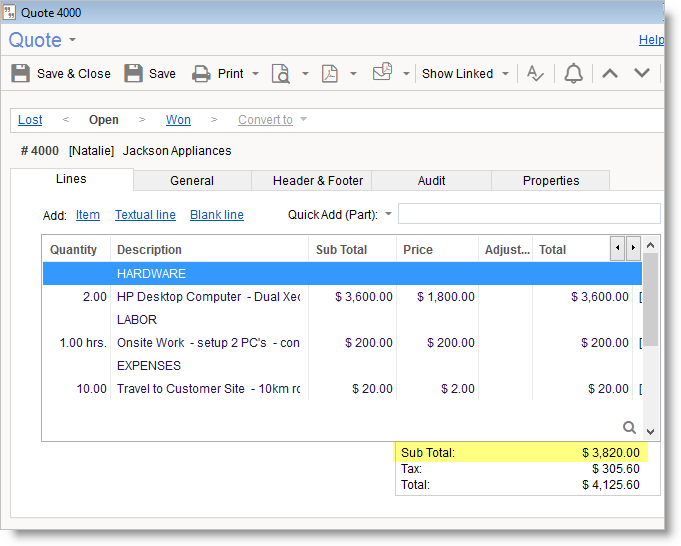Open print preview with the magnifier page icon

[x=282, y=73]
